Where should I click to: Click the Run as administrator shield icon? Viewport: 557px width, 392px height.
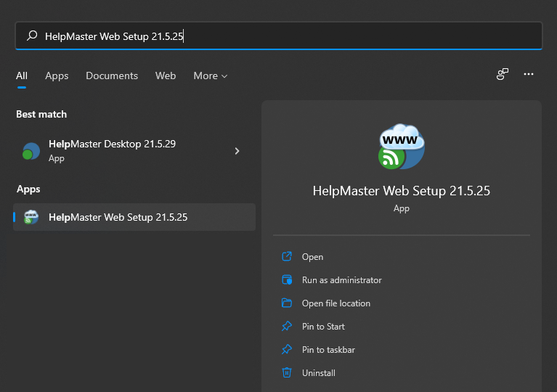click(287, 279)
